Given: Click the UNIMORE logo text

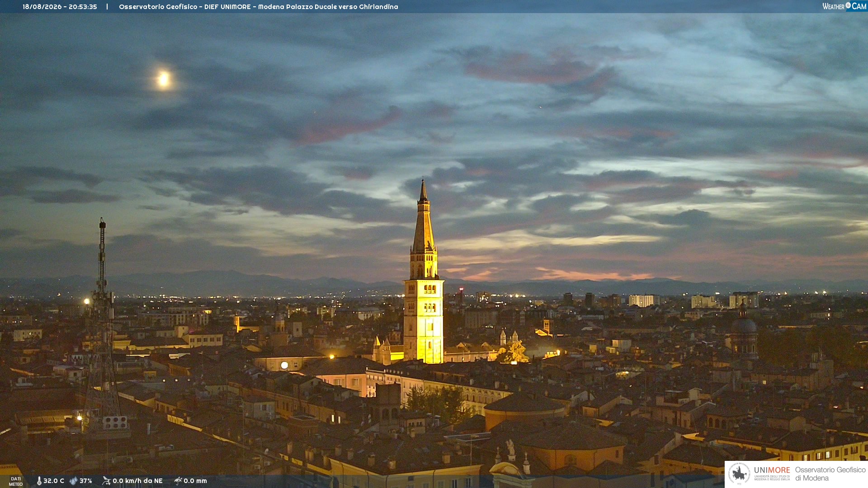Looking at the screenshot, I should click(x=772, y=470).
